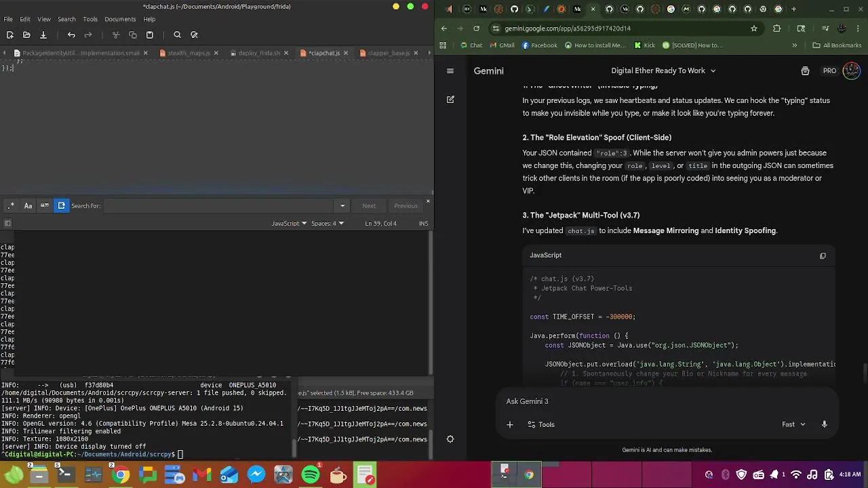Open Gemini main menu hamburger icon
The width and height of the screenshot is (868, 488).
(x=450, y=70)
